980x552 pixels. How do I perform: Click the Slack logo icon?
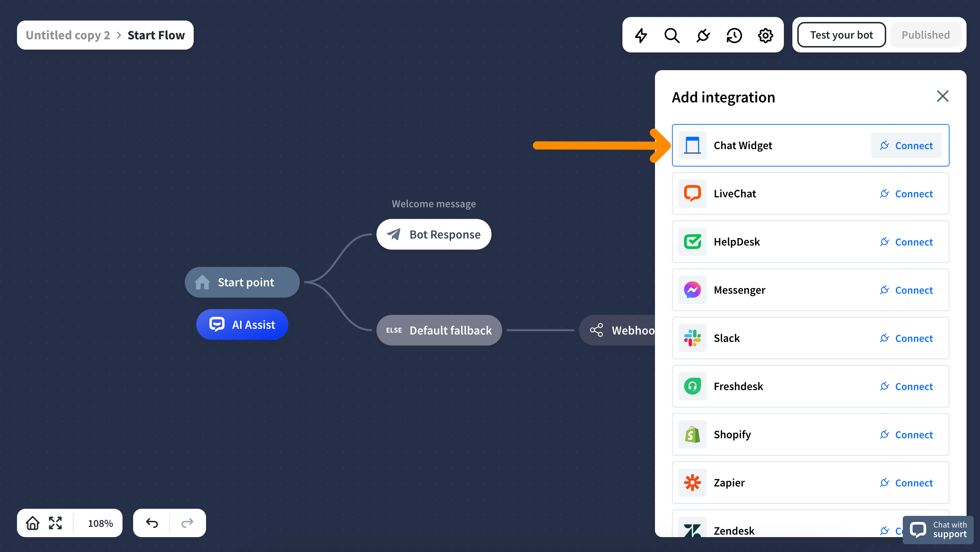point(693,338)
